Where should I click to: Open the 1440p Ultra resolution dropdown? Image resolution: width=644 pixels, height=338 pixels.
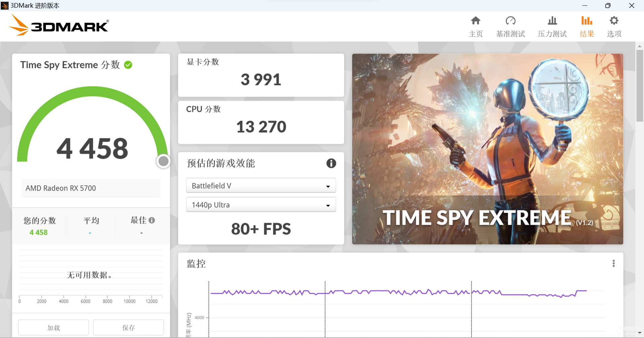pyautogui.click(x=261, y=205)
